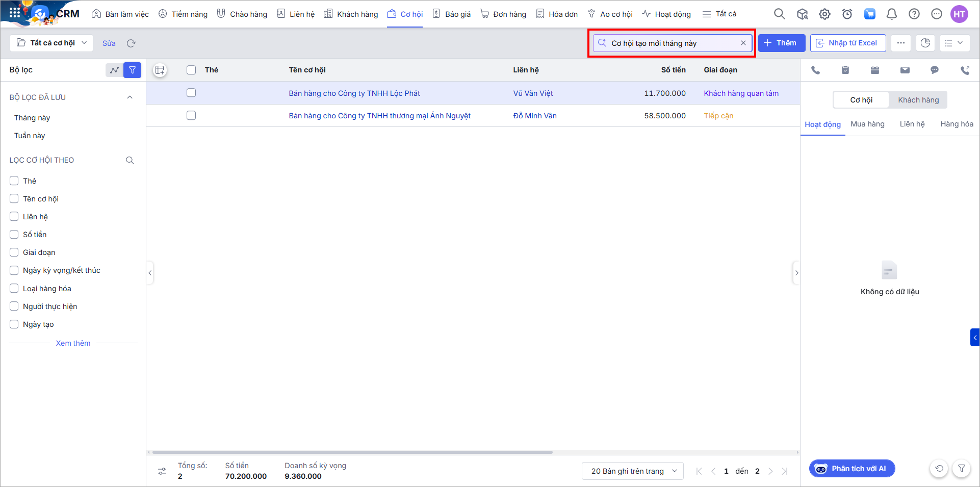Viewport: 980px width, 487px height.
Task: Open the chart analysis icon in Bộ lọc
Action: (x=114, y=70)
